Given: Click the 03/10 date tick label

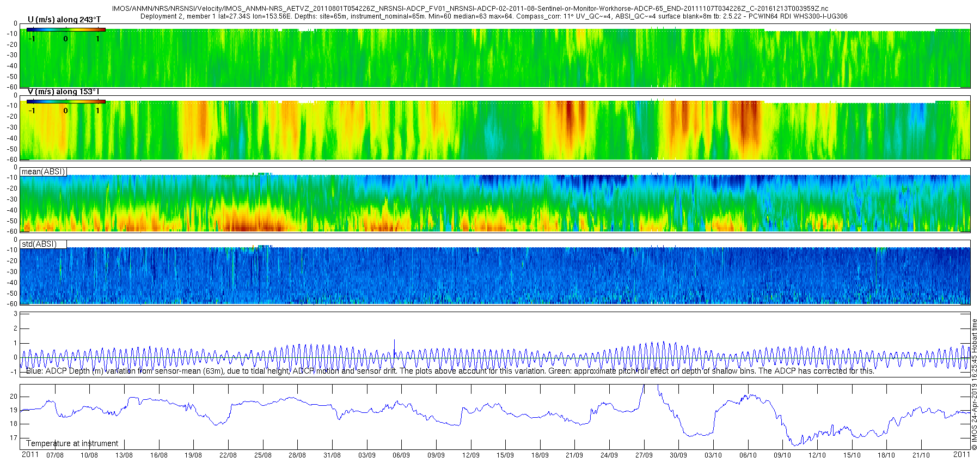Looking at the screenshot, I should tap(713, 455).
